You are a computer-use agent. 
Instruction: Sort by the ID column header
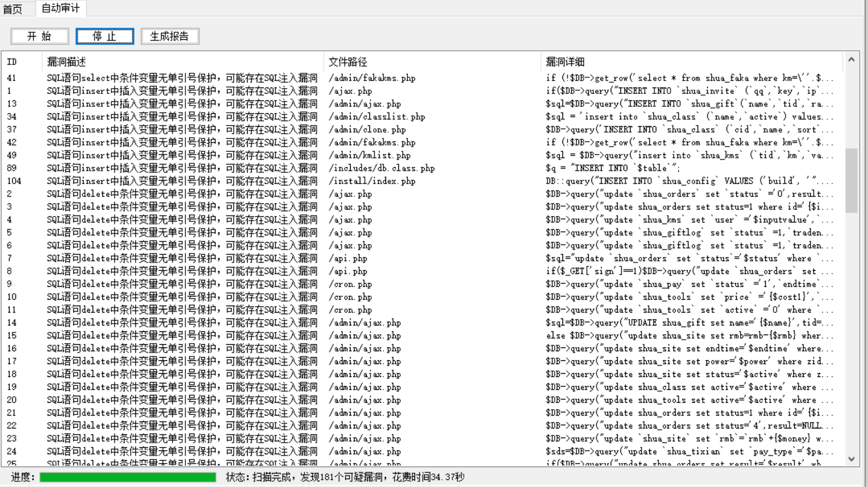click(x=22, y=62)
